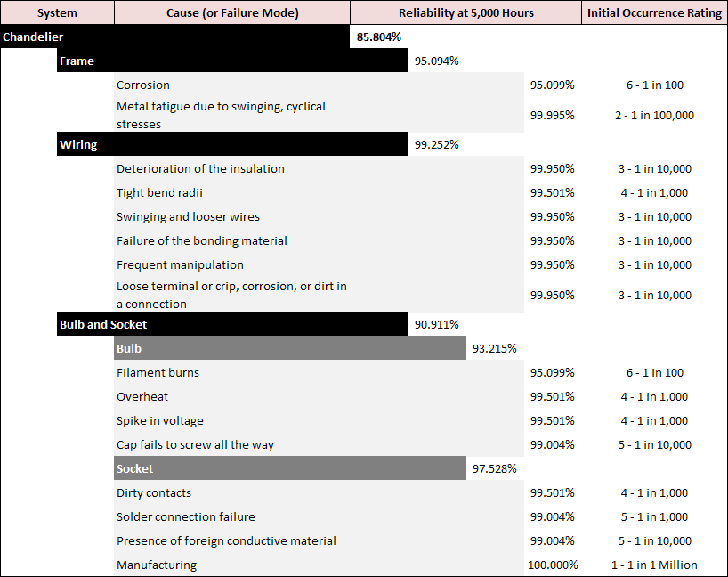Image resolution: width=728 pixels, height=577 pixels.
Task: Select the Bulb and Socket row
Action: pos(232,324)
